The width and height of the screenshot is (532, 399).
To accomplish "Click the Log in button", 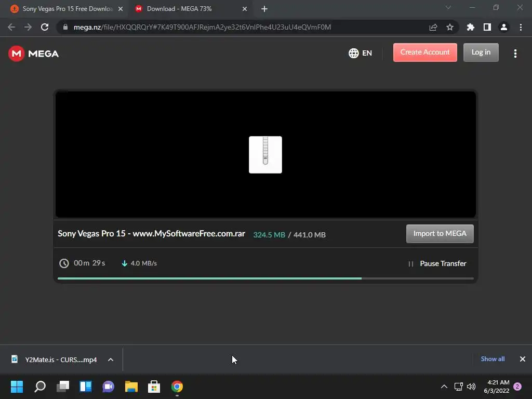I will point(481,52).
